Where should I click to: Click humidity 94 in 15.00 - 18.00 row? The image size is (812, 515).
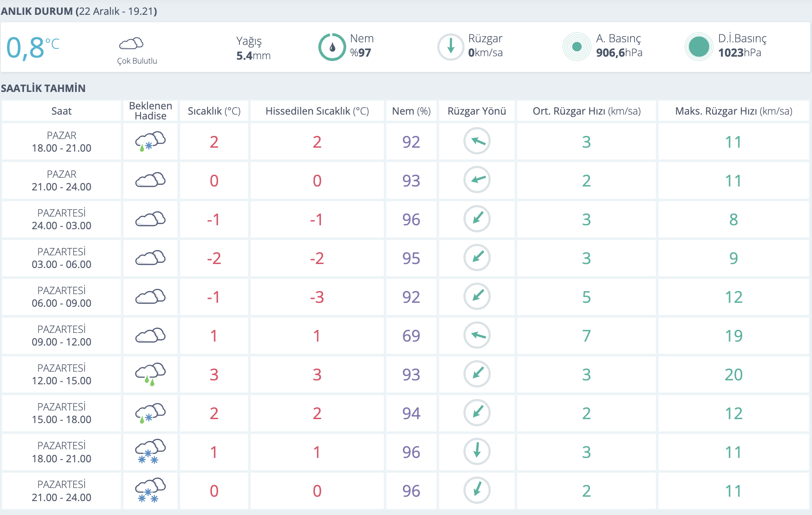pos(411,413)
